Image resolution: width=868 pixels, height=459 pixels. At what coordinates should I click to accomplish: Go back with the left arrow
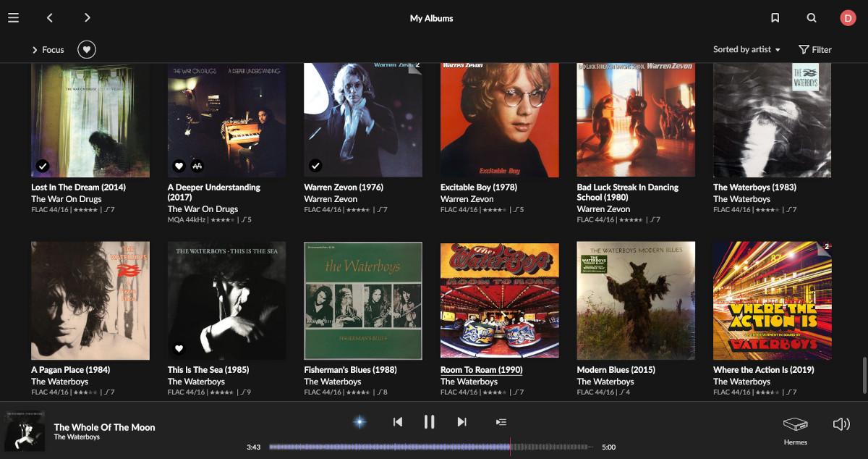click(x=49, y=18)
